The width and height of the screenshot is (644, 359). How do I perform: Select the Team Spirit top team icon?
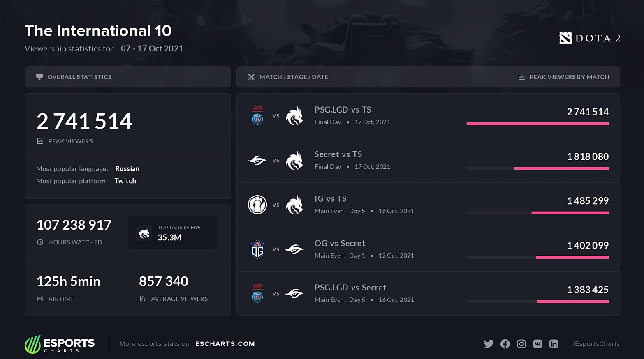tap(144, 233)
